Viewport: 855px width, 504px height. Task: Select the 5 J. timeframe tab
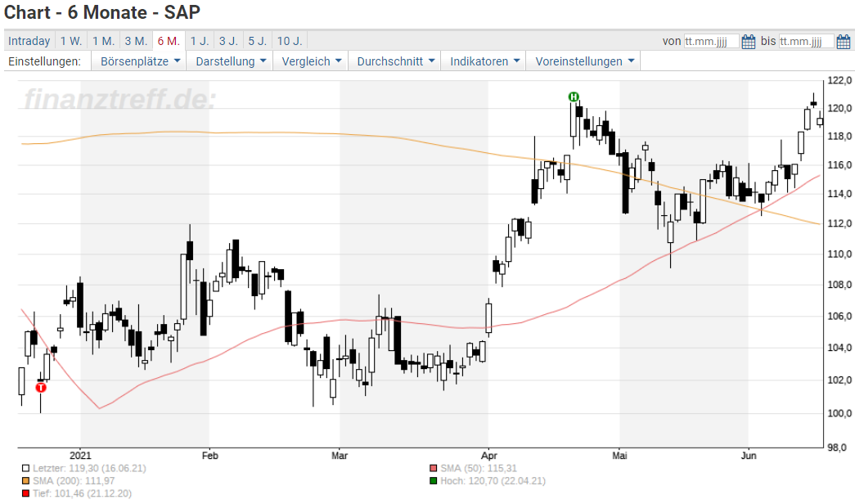point(258,41)
